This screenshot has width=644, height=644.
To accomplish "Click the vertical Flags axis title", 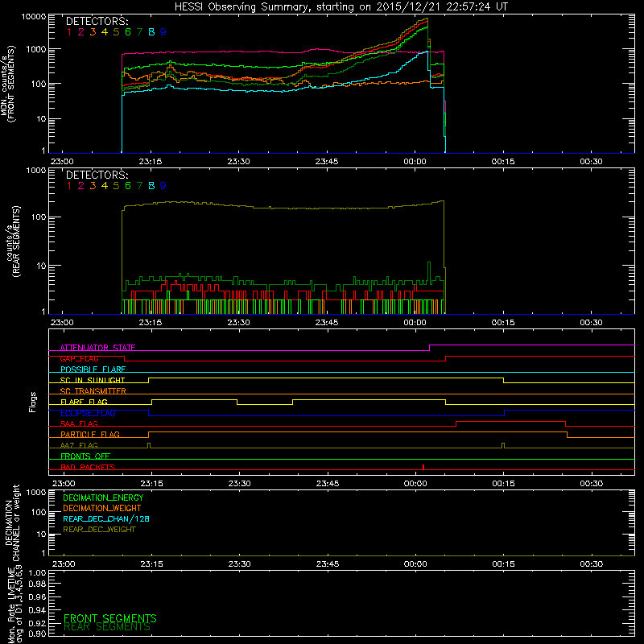I will pos(32,402).
